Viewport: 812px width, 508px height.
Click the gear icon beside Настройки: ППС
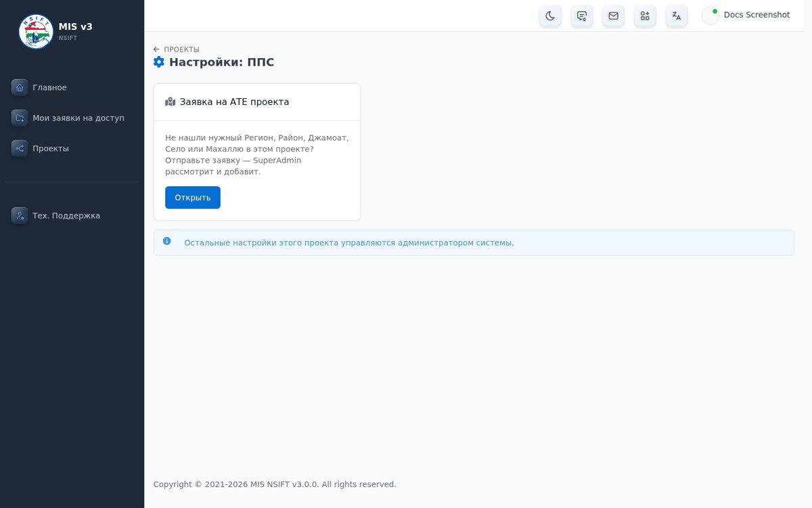159,62
